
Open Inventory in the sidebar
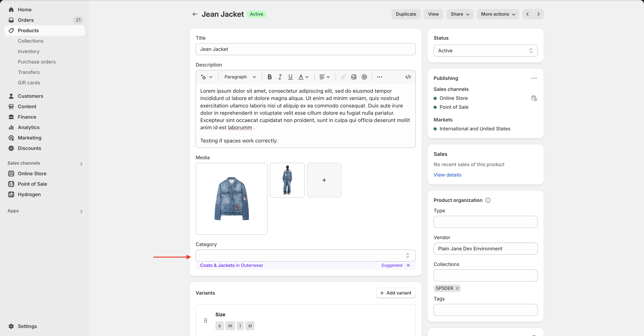(29, 51)
